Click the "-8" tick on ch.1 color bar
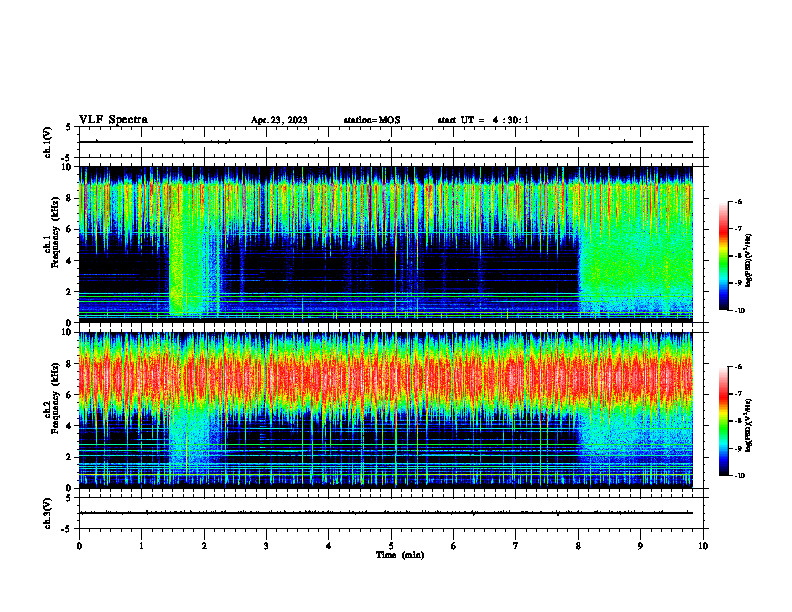 click(738, 256)
